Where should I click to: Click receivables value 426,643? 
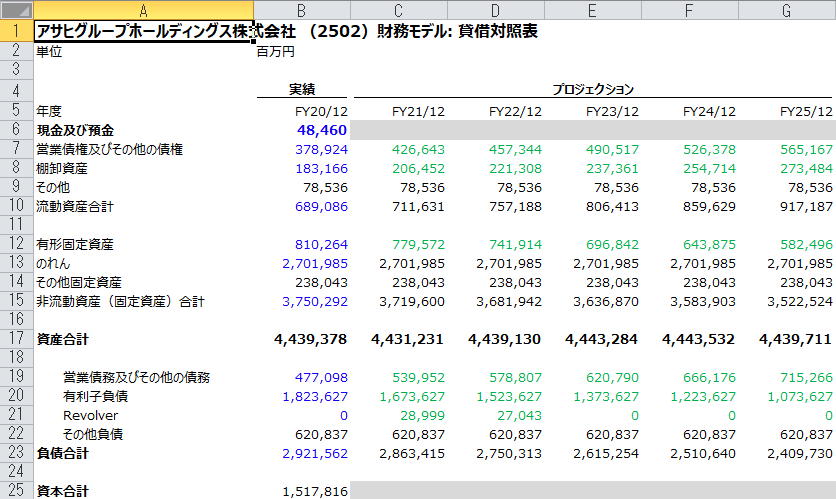(x=419, y=149)
